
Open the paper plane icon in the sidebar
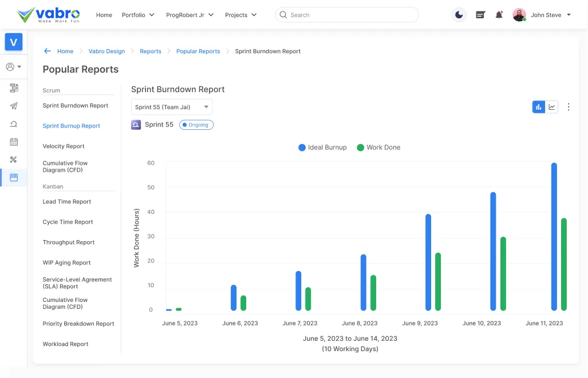click(x=13, y=106)
